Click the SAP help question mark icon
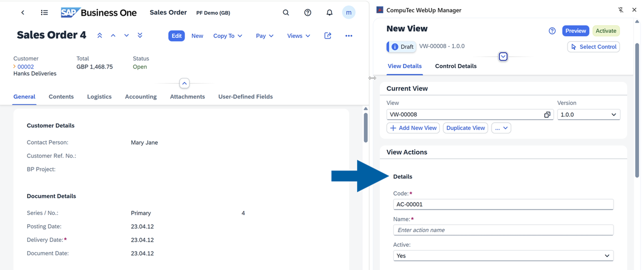644x270 pixels. pos(307,13)
